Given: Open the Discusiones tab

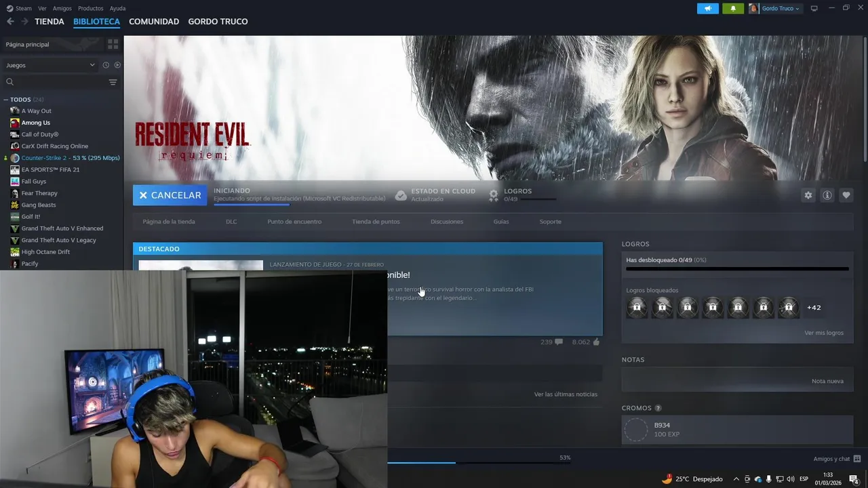Looking at the screenshot, I should click(447, 222).
